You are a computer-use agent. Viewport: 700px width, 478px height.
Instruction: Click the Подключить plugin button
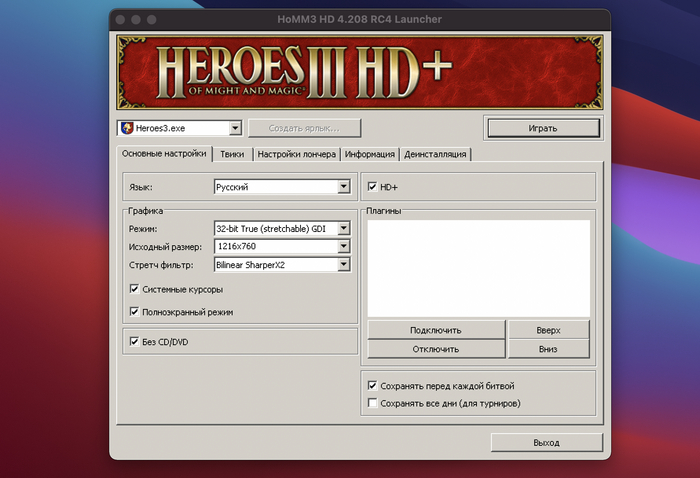(x=436, y=330)
